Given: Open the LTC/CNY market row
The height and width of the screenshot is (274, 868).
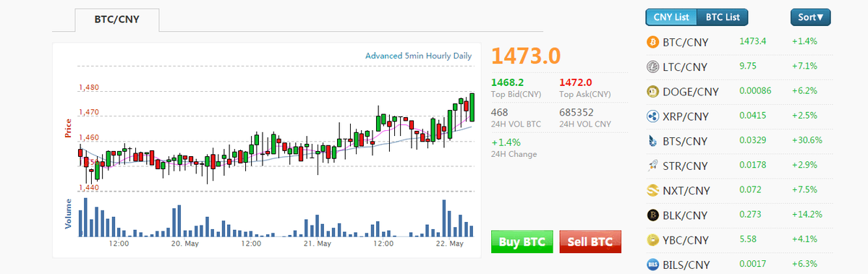Looking at the screenshot, I should point(739,67).
